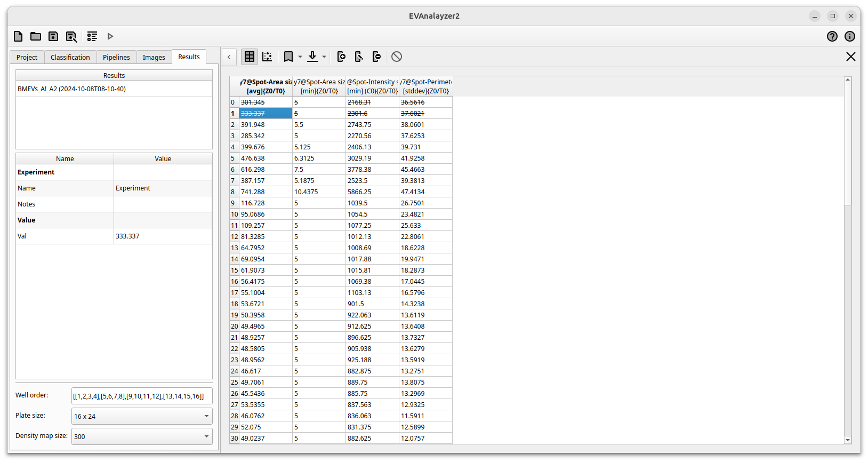Viewport: 868px width, 462px height.
Task: Select row header 8
Action: tap(234, 192)
